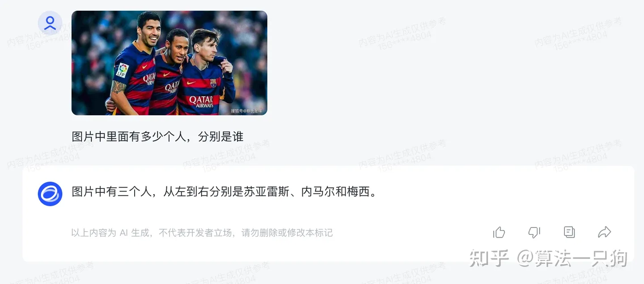Viewport: 644px width, 284px height.
Task: Click the LFP sleeve badge in photo
Action: (122, 71)
